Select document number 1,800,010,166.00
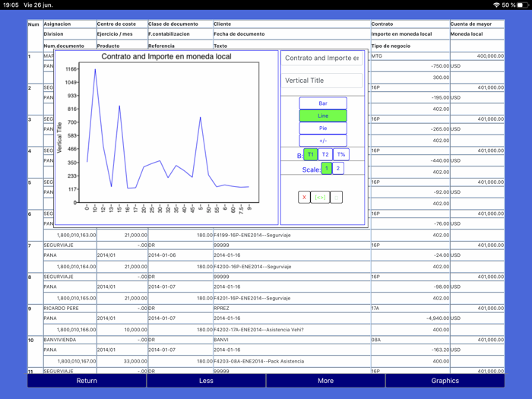Image resolution: width=532 pixels, height=399 pixels. [x=70, y=329]
